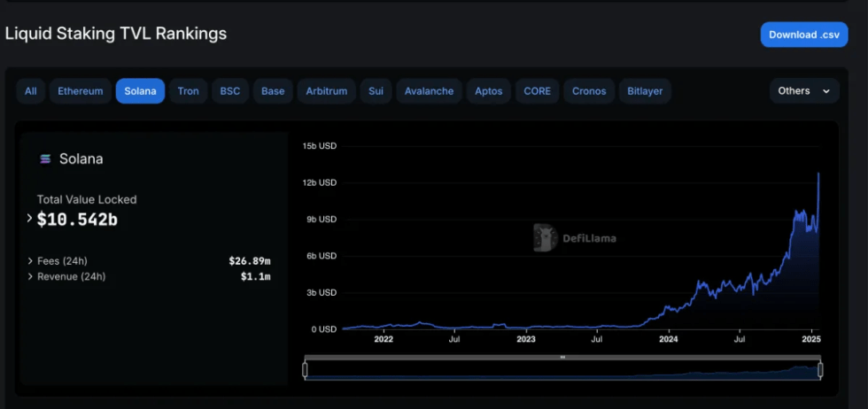868x409 pixels.
Task: Choose the BSC chain tab
Action: [x=229, y=91]
